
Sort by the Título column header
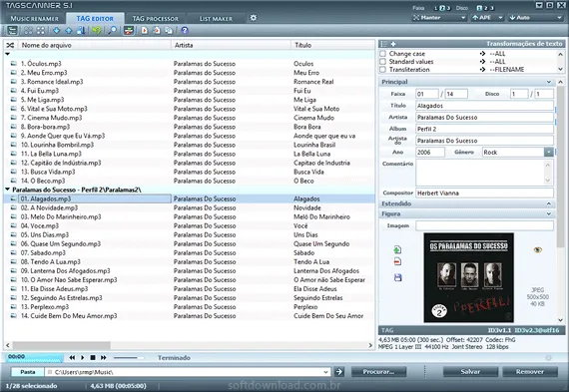point(332,45)
